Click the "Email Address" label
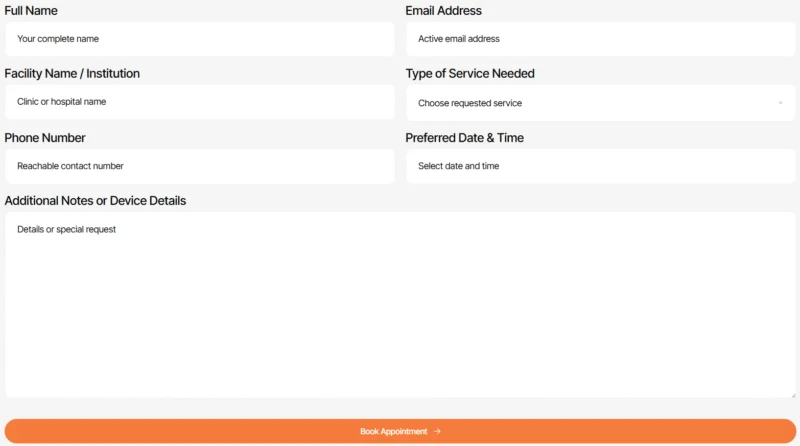The width and height of the screenshot is (800, 446). point(443,11)
